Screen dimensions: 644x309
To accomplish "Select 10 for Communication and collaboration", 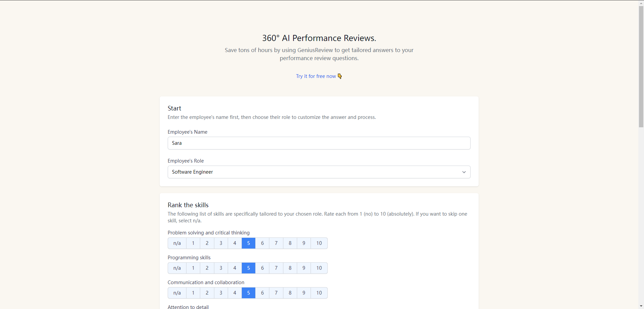I will click(319, 293).
